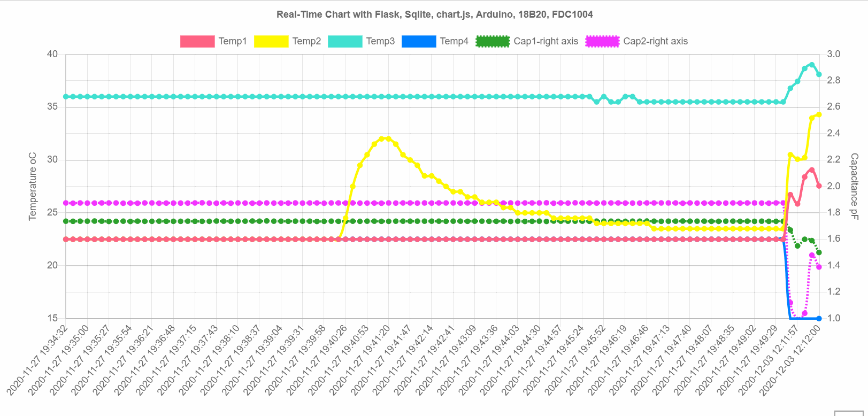Viewport: 868px width, 416px height.
Task: Select the final Temp2 data point near 34
Action: coord(819,114)
